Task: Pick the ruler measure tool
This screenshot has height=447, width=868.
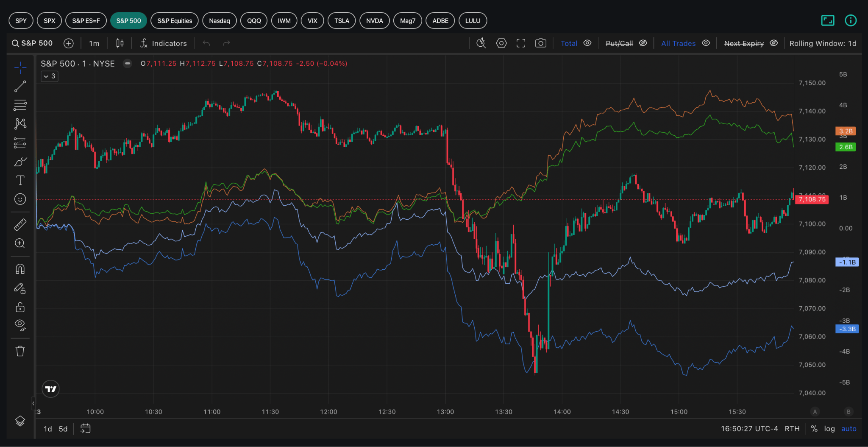Action: coord(20,224)
